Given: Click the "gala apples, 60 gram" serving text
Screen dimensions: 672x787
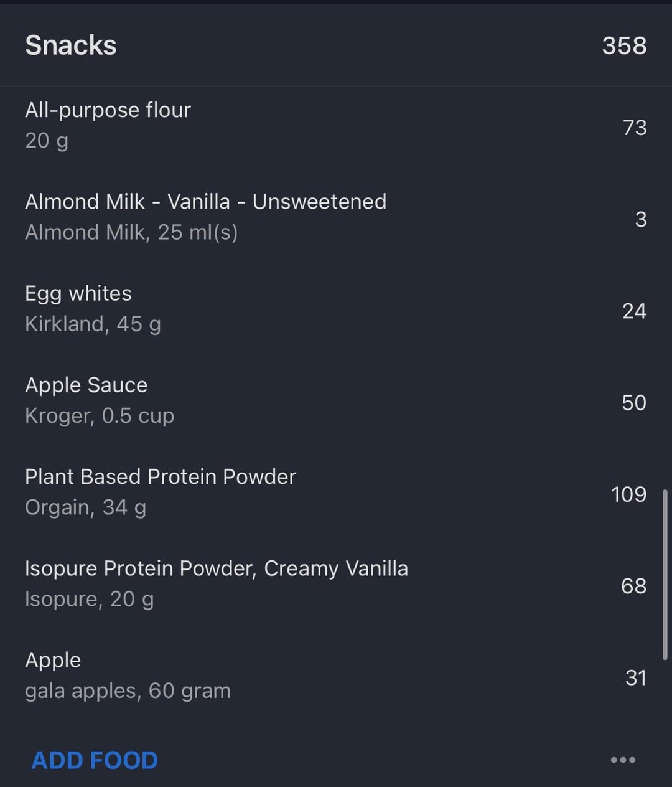Looking at the screenshot, I should 128,691.
